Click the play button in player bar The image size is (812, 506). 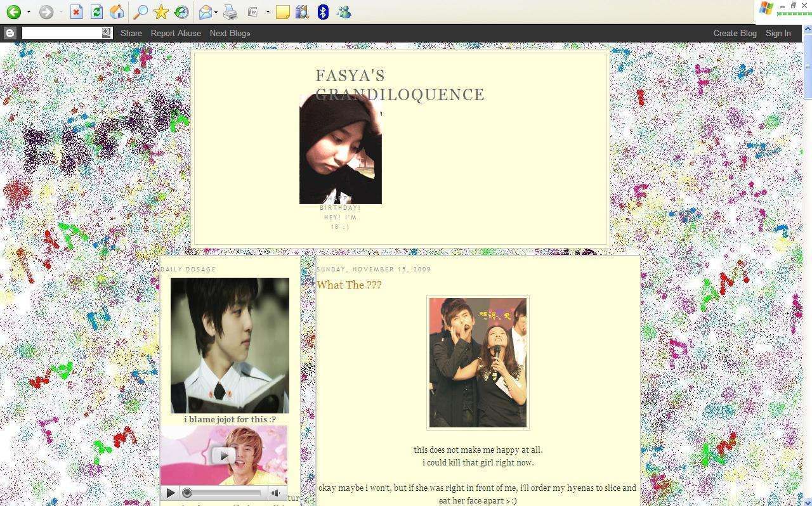click(170, 493)
